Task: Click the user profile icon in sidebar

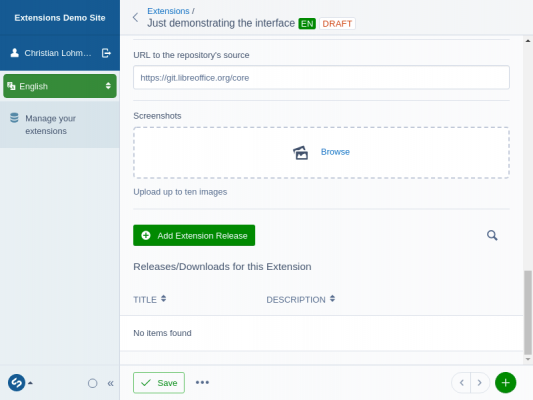Action: (x=15, y=53)
